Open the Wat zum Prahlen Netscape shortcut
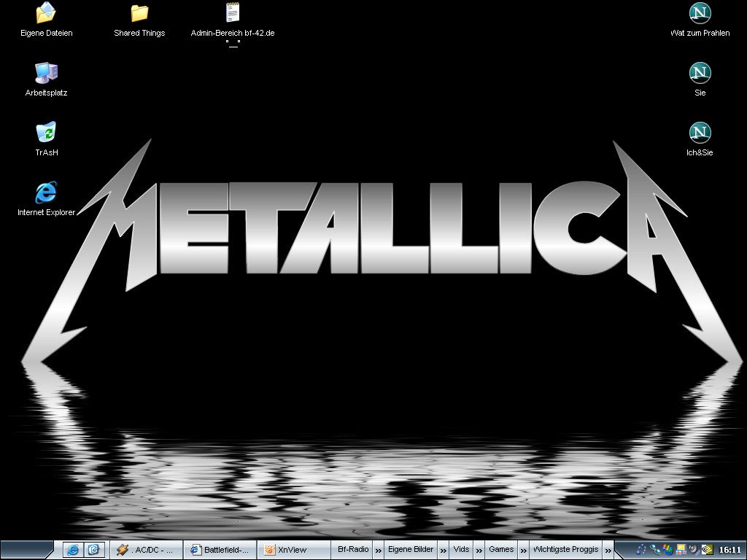Screen dimensions: 747x560 (x=700, y=13)
